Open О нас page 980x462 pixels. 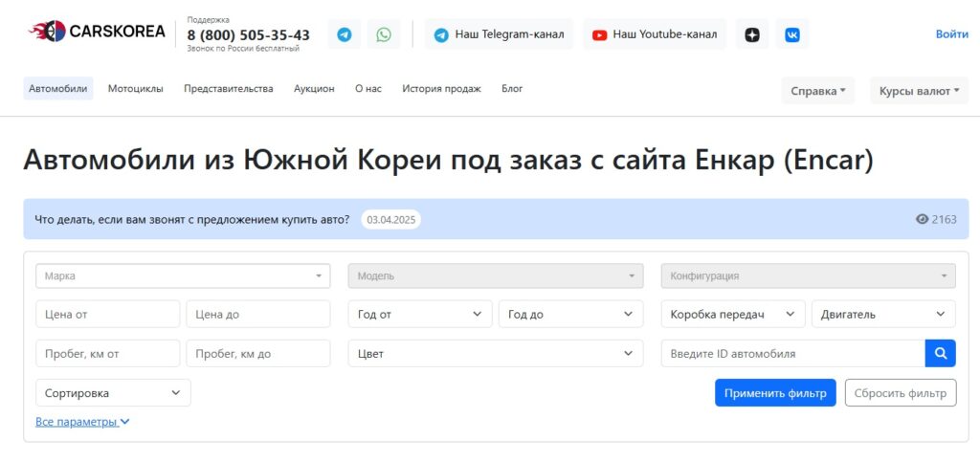368,89
